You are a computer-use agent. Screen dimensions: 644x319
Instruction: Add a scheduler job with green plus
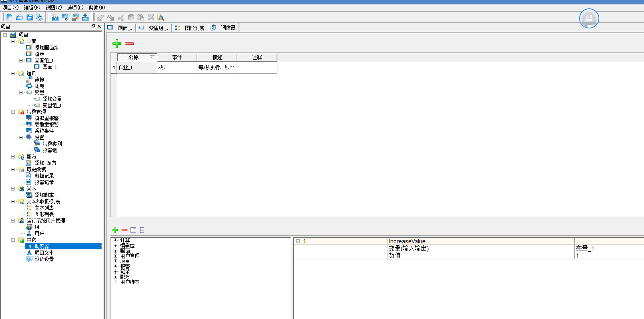pyautogui.click(x=117, y=43)
